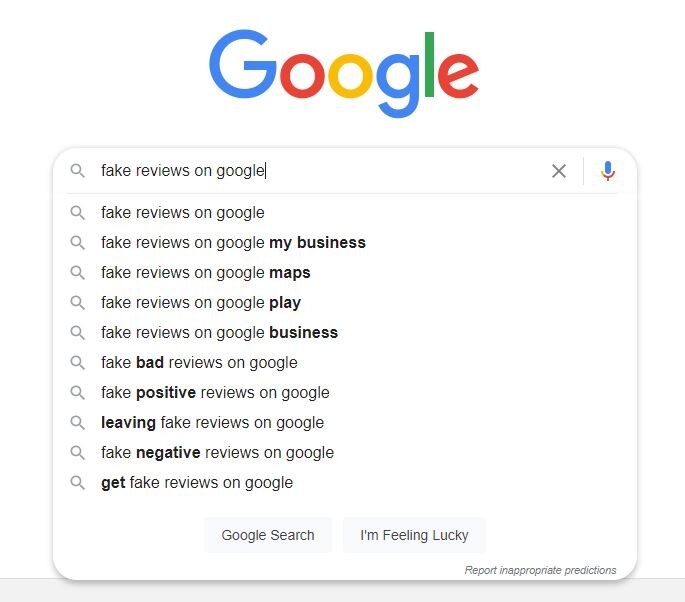Select suggestion 'fake reviews on google my business'

pos(233,242)
